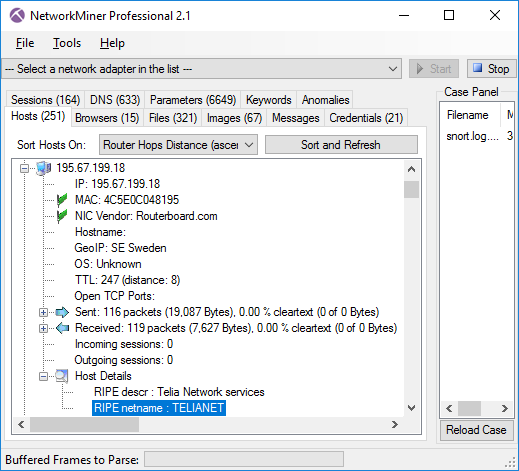Click the green flag icon next to NIC Vendor
The width and height of the screenshot is (519, 471).
coord(62,216)
